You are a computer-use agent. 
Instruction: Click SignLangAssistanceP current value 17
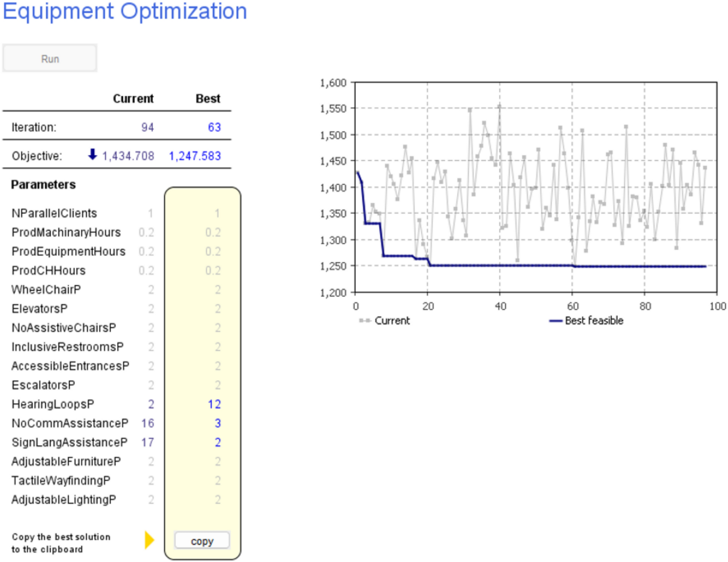click(x=147, y=442)
